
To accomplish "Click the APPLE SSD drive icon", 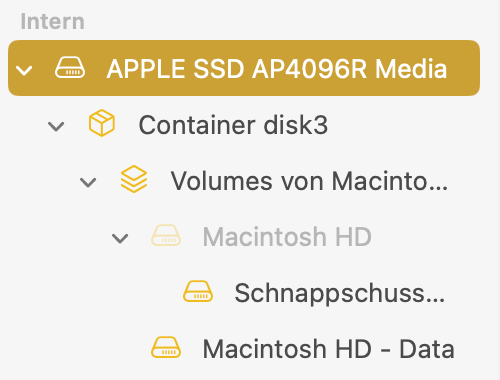I will (70, 68).
